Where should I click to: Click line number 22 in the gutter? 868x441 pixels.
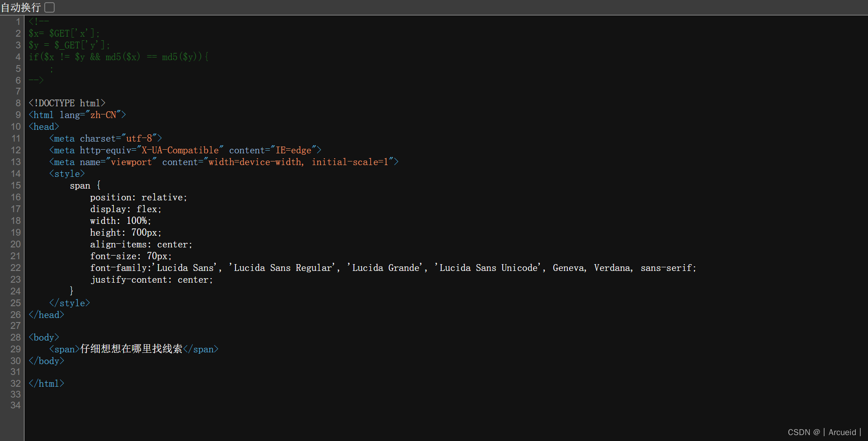click(16, 268)
